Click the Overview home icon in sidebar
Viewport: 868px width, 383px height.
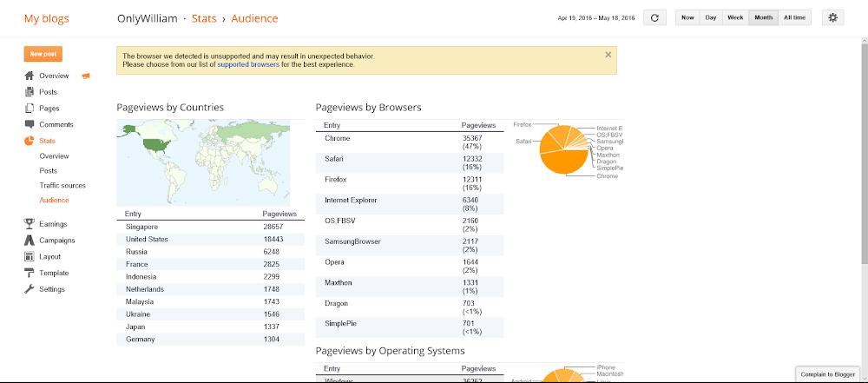point(30,76)
